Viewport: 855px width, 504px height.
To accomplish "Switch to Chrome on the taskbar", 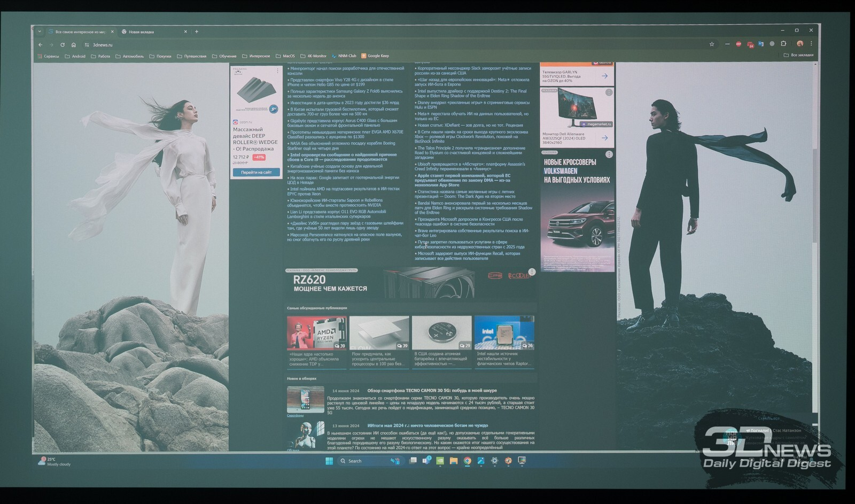I will pyautogui.click(x=468, y=460).
